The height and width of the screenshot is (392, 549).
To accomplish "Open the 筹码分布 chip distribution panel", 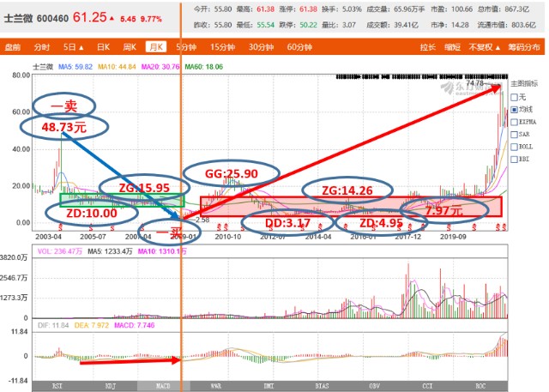I will [x=524, y=47].
